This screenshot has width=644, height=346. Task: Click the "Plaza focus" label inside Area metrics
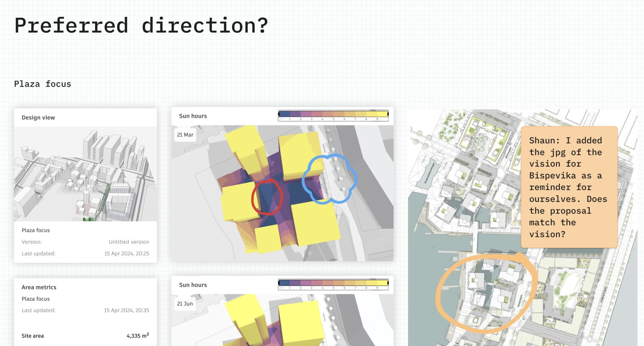coord(36,298)
